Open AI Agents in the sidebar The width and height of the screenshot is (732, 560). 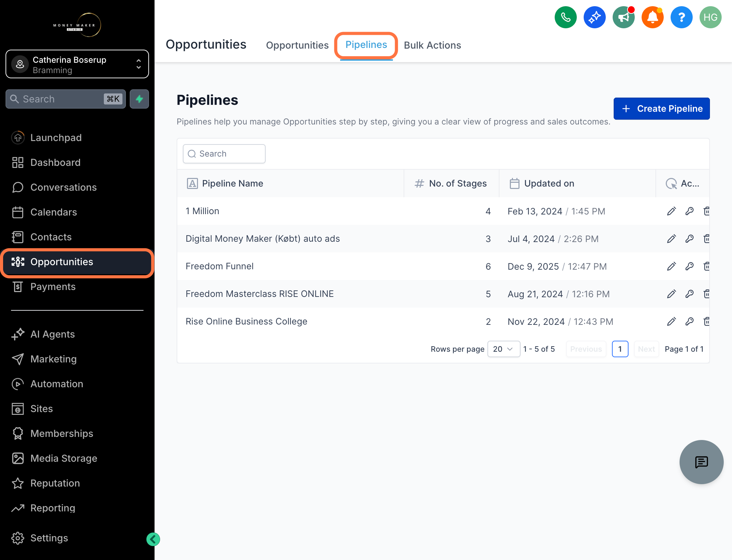(77, 334)
